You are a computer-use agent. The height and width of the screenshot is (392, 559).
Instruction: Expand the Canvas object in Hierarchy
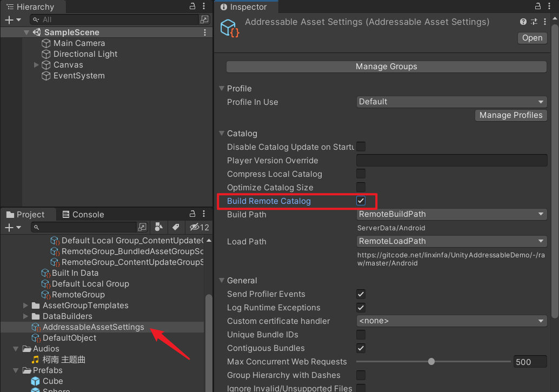point(36,65)
